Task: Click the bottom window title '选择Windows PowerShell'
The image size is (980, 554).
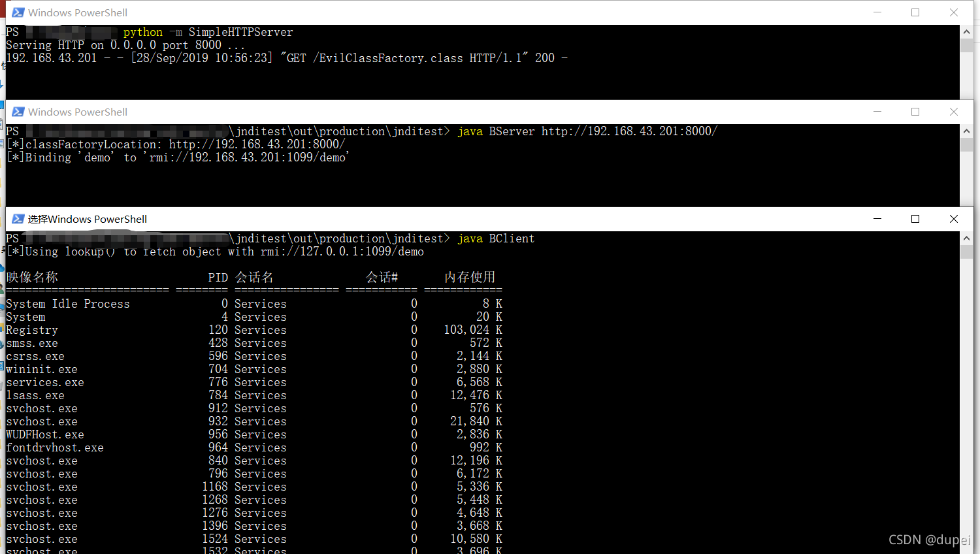Action: coord(88,219)
